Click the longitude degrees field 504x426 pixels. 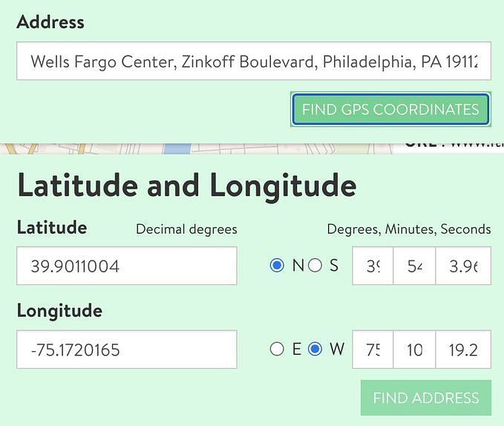tap(373, 350)
